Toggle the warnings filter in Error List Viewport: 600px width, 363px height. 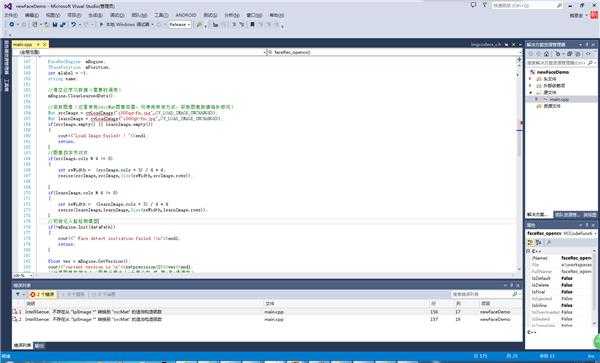pos(73,294)
